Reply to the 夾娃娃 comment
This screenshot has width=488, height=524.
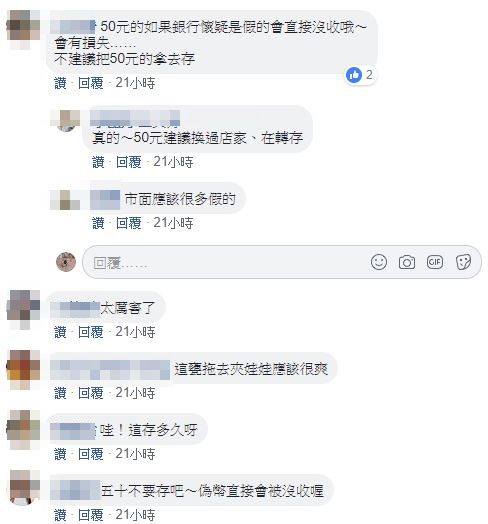91,393
